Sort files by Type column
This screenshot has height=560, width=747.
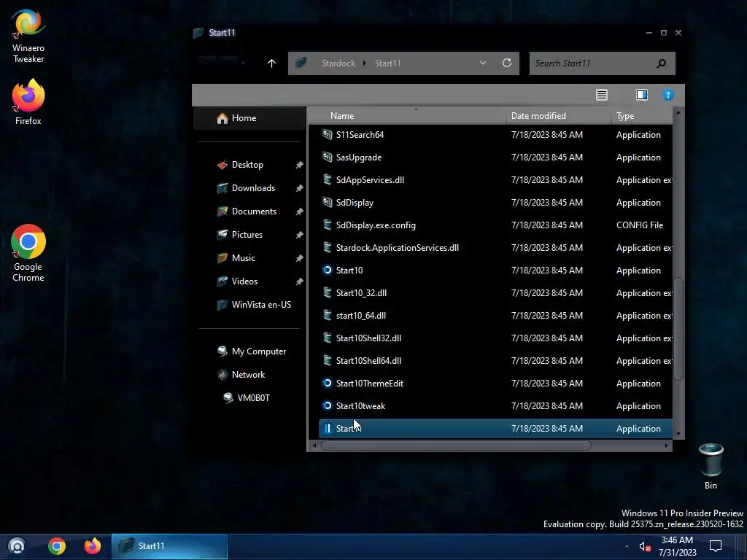point(642,116)
